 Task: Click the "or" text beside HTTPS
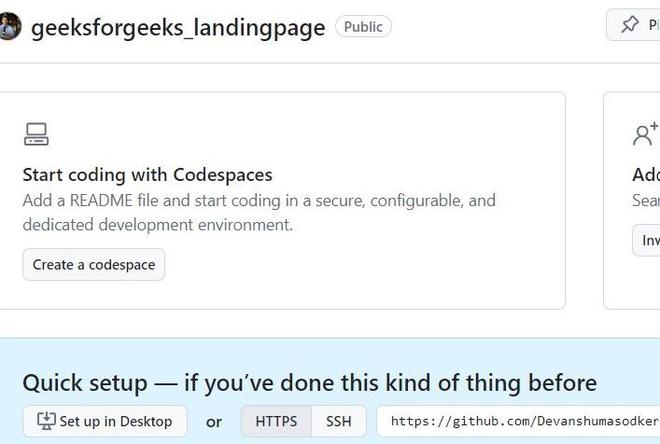(214, 421)
